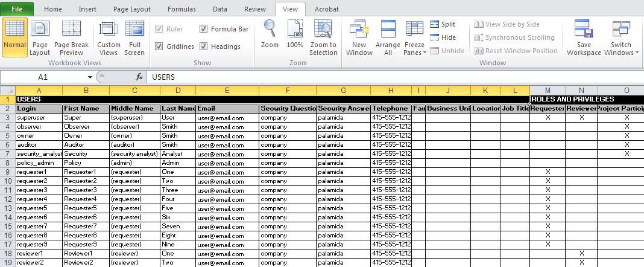This screenshot has height=267, width=644.
Task: Set zoom to 100%
Action: click(x=295, y=35)
